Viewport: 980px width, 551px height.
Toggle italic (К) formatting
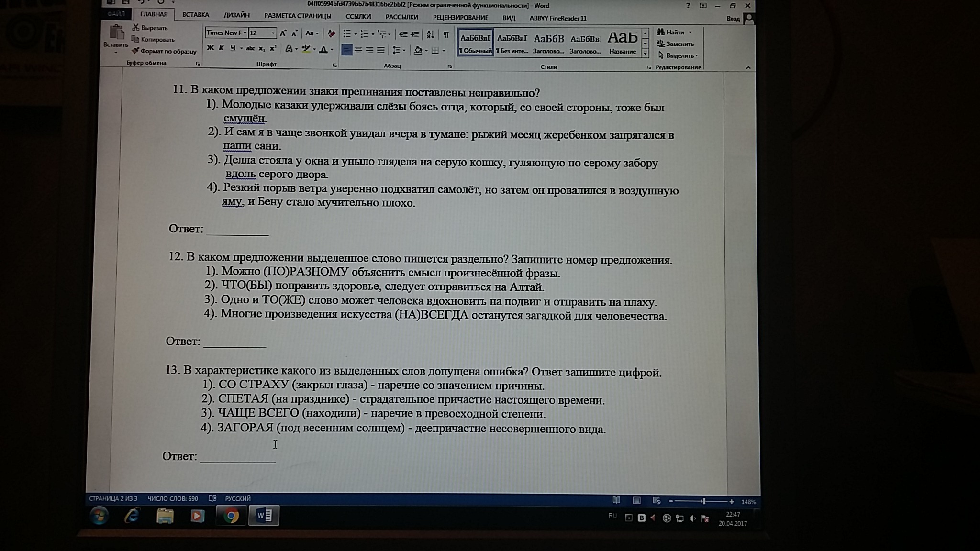[x=222, y=48]
